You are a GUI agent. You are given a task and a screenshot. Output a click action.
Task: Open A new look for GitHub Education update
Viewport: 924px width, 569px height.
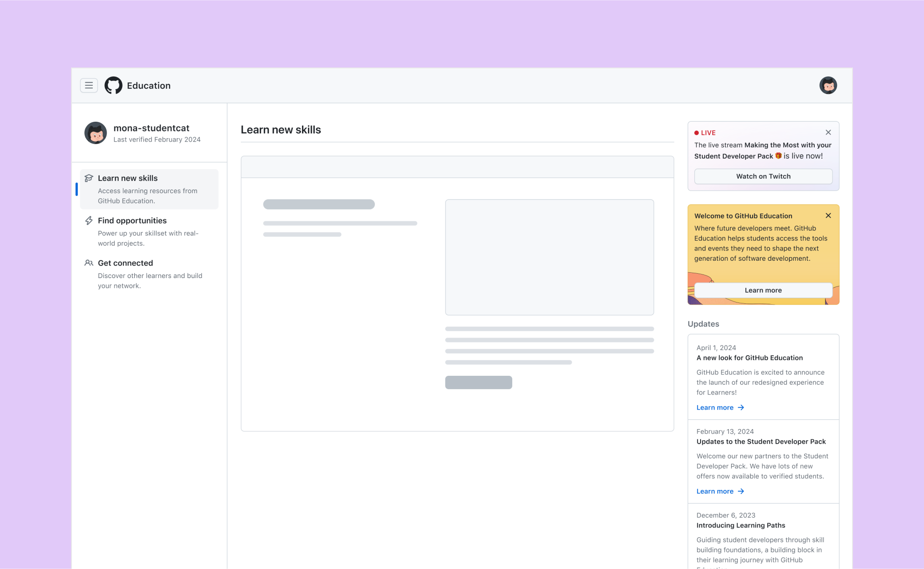749,358
